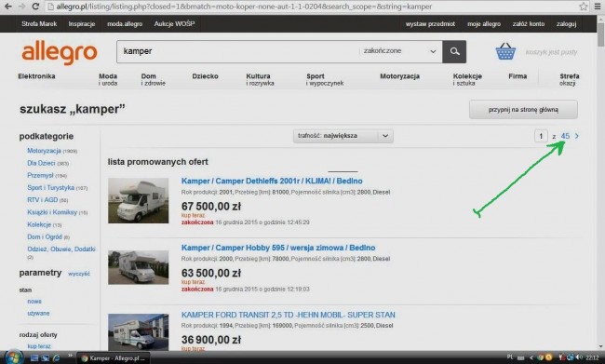
Task: Open the Hobby 595 camper thumbnail
Action: tap(138, 267)
